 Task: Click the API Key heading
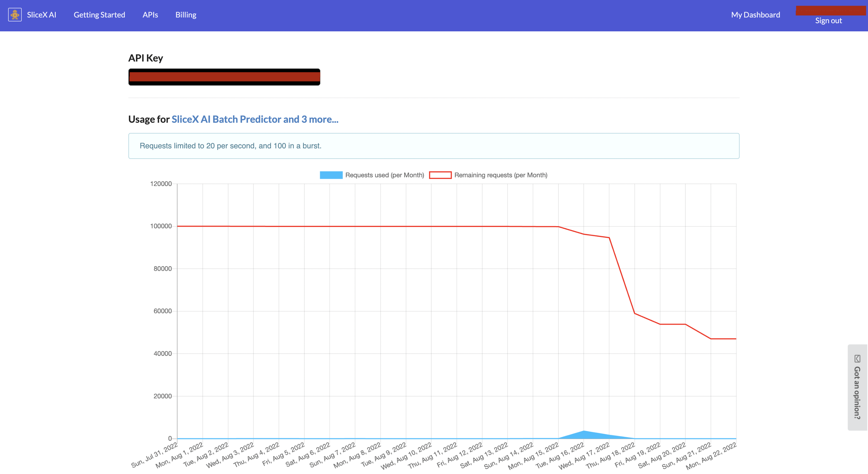pyautogui.click(x=146, y=58)
